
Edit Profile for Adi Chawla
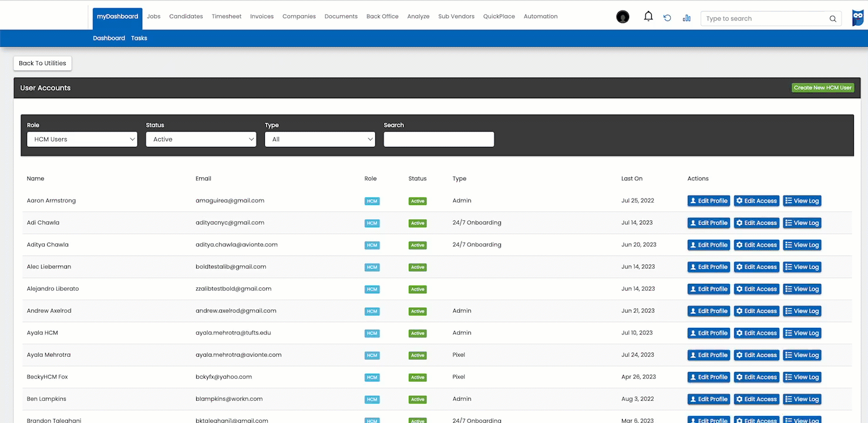[709, 223]
